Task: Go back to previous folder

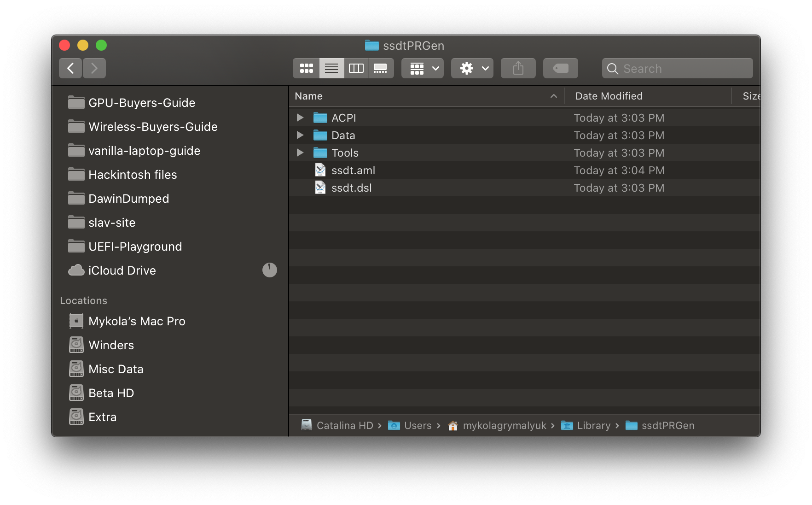Action: coord(70,69)
